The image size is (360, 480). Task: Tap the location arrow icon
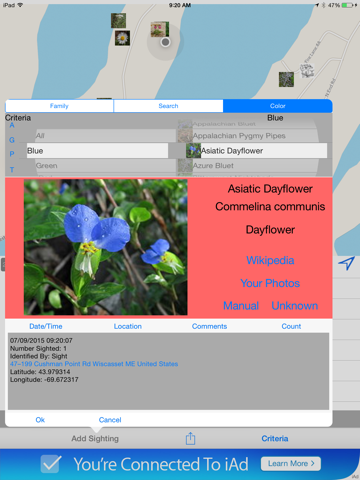point(346,263)
